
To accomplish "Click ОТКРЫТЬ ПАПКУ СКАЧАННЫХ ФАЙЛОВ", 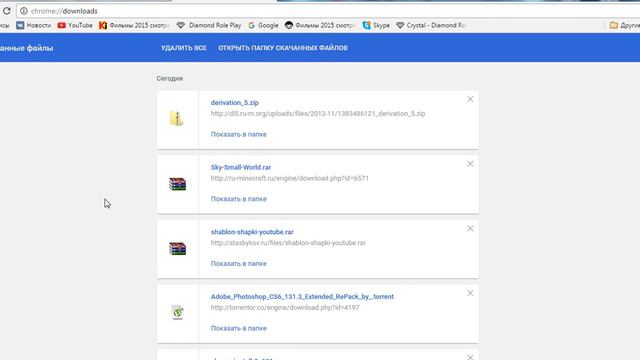I will [283, 48].
